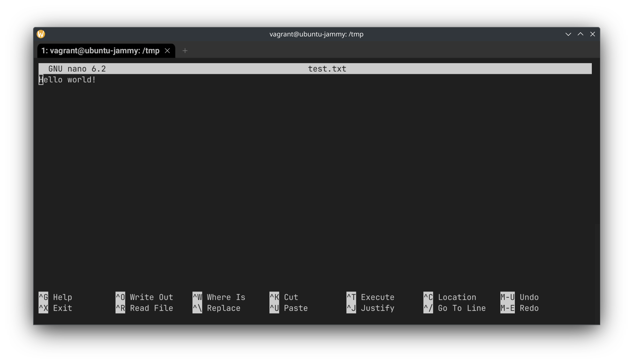This screenshot has height=364, width=633.
Task: Click the ^/ Go To Line shortcut
Action: 454,308
